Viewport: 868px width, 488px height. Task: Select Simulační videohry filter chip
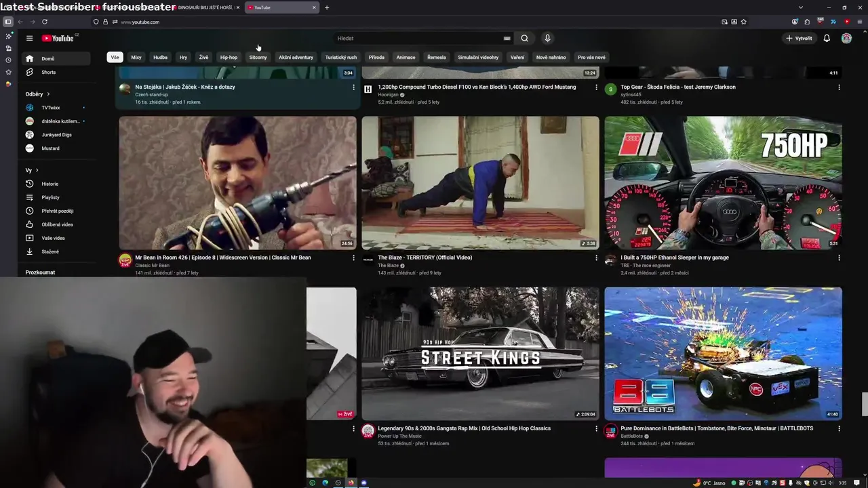coord(478,58)
